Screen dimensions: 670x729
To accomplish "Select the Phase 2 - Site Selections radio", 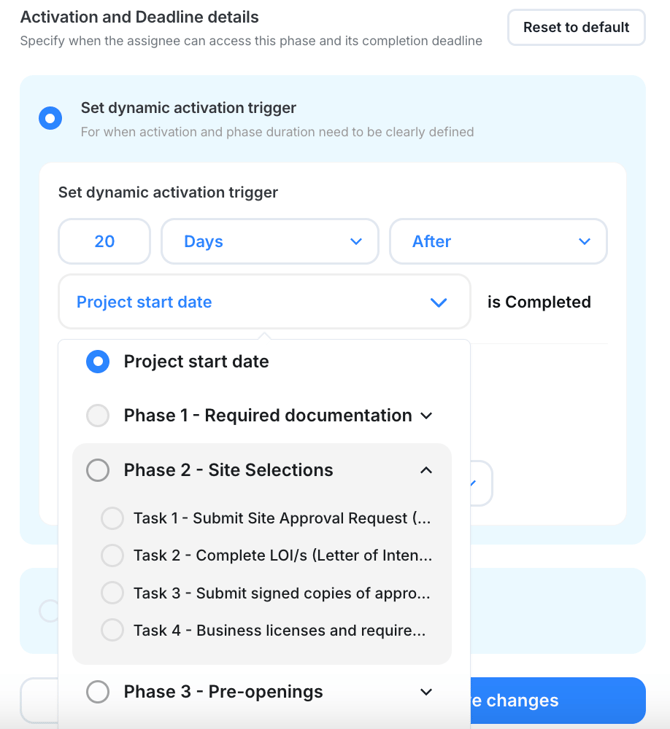I will pyautogui.click(x=97, y=470).
